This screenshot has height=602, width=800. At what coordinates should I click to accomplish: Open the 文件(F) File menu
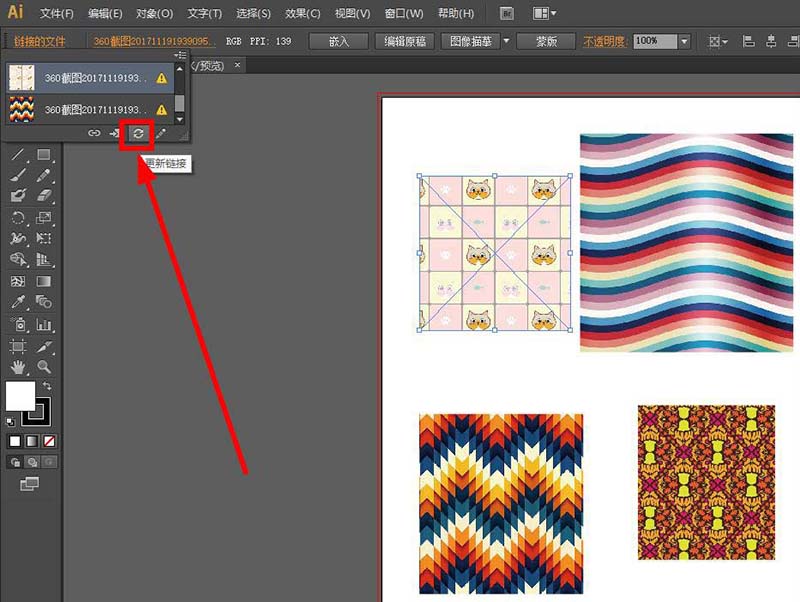tap(57, 14)
